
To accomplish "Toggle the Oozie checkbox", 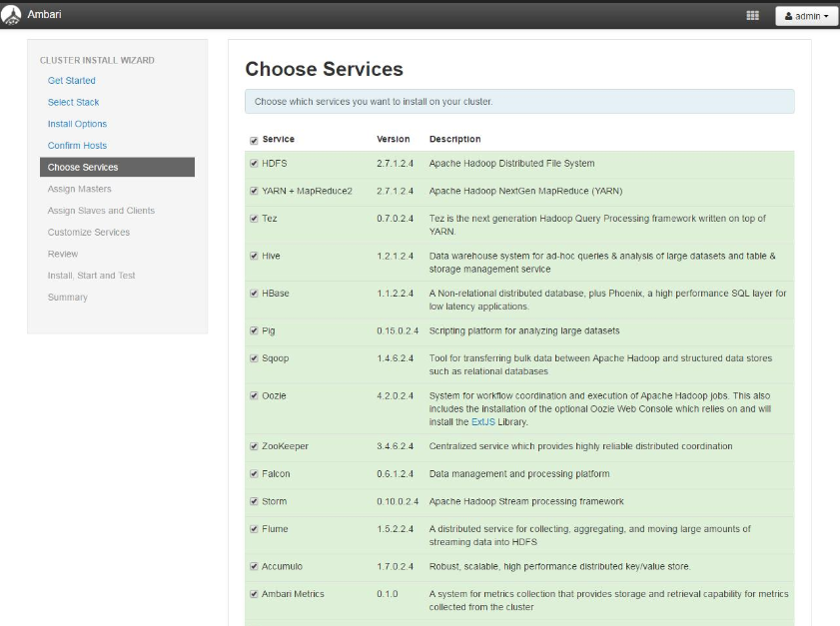I will (x=254, y=395).
